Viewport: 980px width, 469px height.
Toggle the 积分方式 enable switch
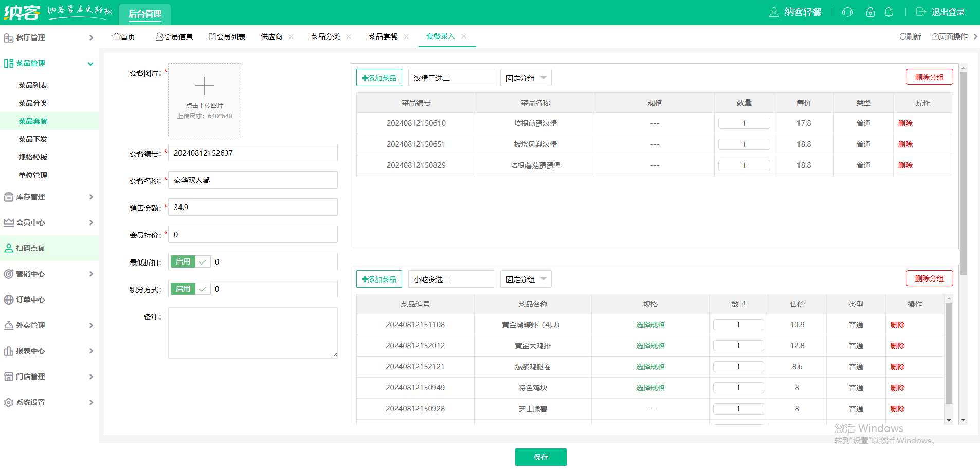190,289
